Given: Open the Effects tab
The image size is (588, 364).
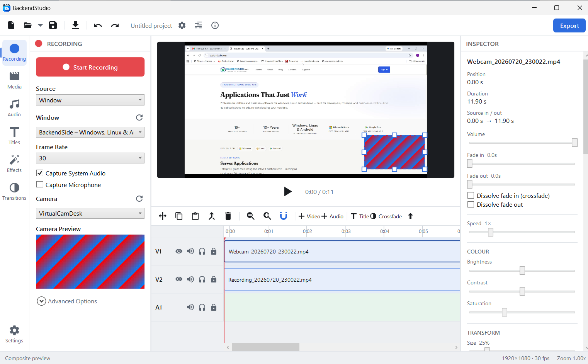Looking at the screenshot, I should pyautogui.click(x=14, y=164).
